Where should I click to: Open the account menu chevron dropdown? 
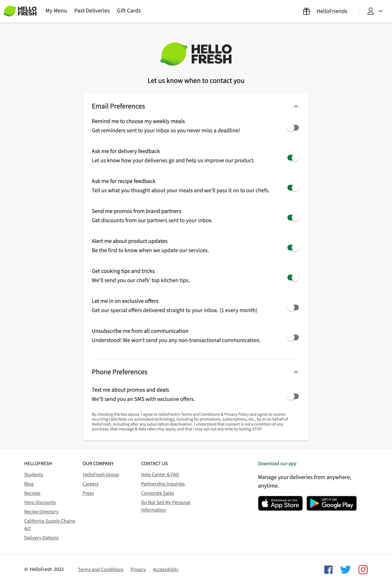[381, 11]
